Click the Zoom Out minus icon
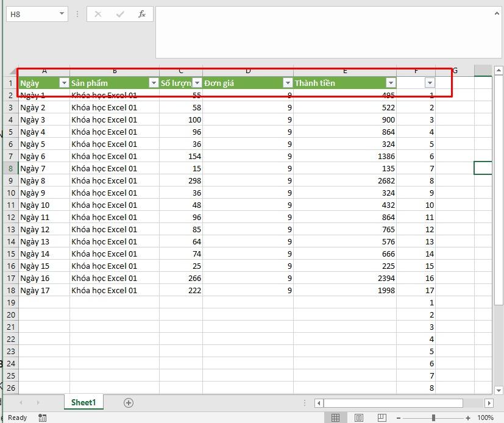 tap(400, 418)
